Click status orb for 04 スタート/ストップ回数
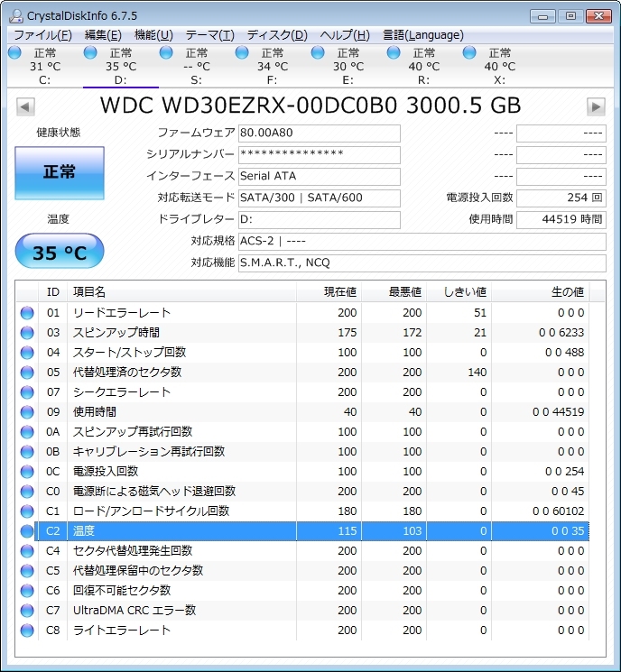The width and height of the screenshot is (621, 672). coord(27,353)
